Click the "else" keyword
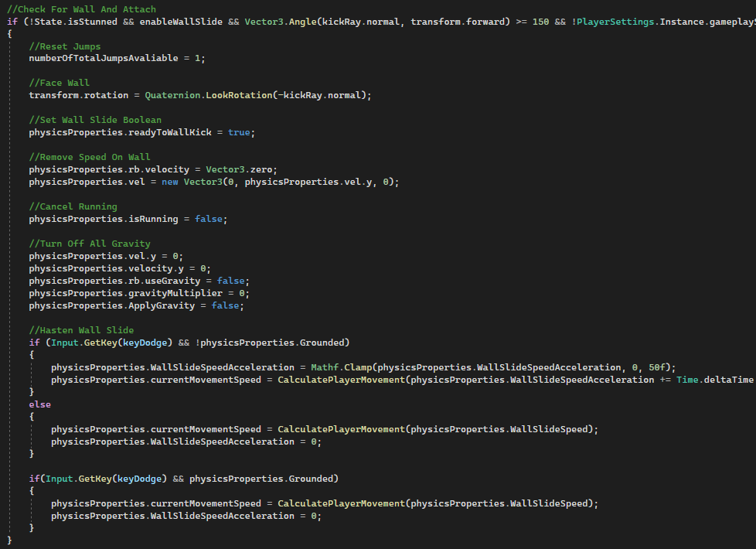The height and width of the screenshot is (549, 756). 39,404
